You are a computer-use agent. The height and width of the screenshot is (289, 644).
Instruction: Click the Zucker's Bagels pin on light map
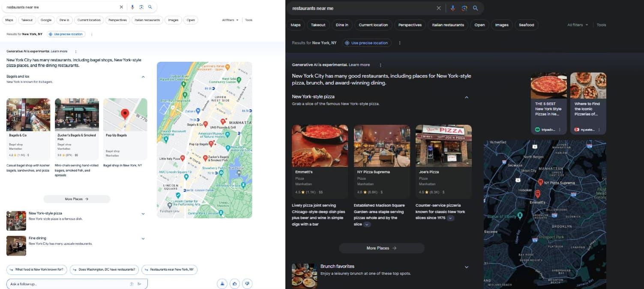[205, 158]
